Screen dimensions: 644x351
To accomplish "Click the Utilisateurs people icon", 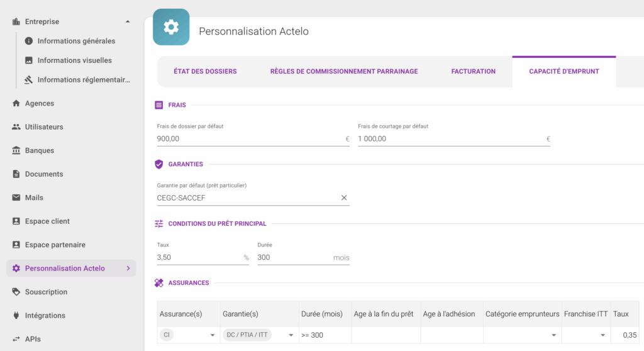I will click(16, 126).
